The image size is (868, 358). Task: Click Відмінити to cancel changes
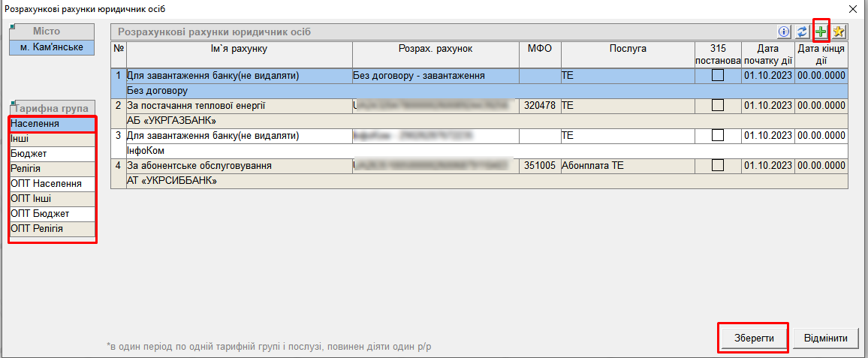[825, 338]
